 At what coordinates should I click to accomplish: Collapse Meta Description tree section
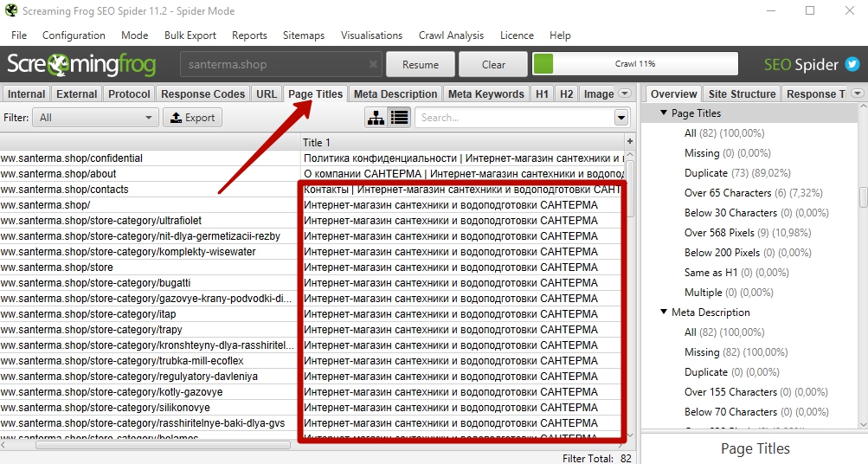tap(663, 312)
